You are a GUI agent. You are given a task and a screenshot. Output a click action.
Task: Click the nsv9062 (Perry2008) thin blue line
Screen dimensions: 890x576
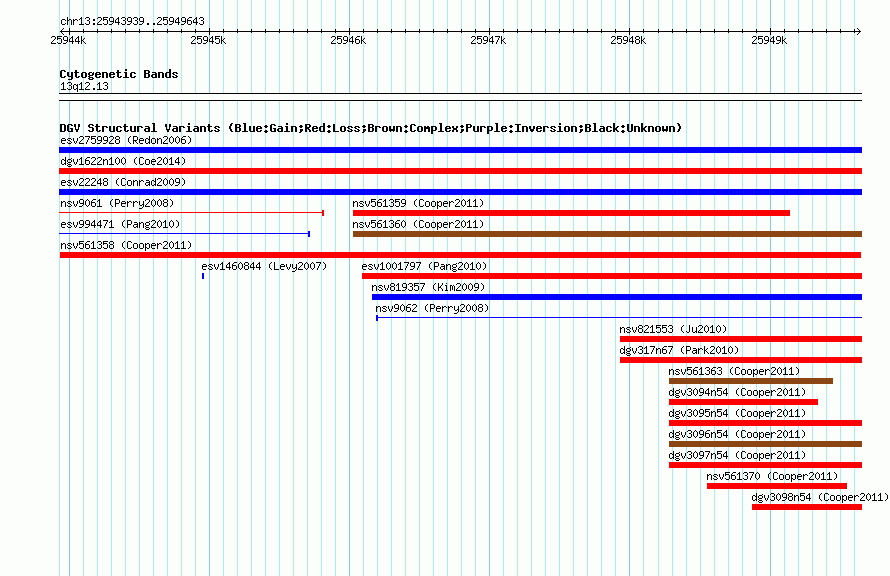click(x=619, y=318)
